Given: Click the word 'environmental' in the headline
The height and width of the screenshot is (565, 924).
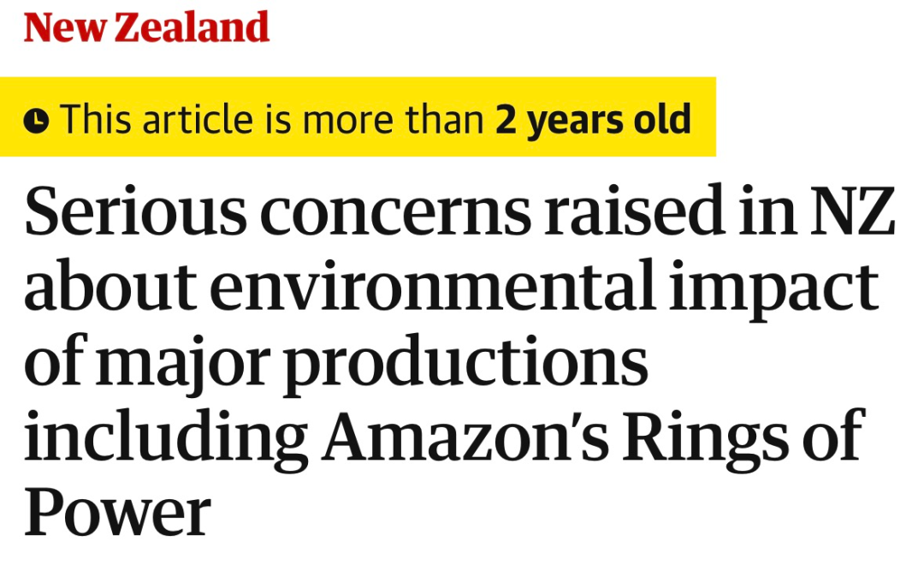Looking at the screenshot, I should 433,285.
